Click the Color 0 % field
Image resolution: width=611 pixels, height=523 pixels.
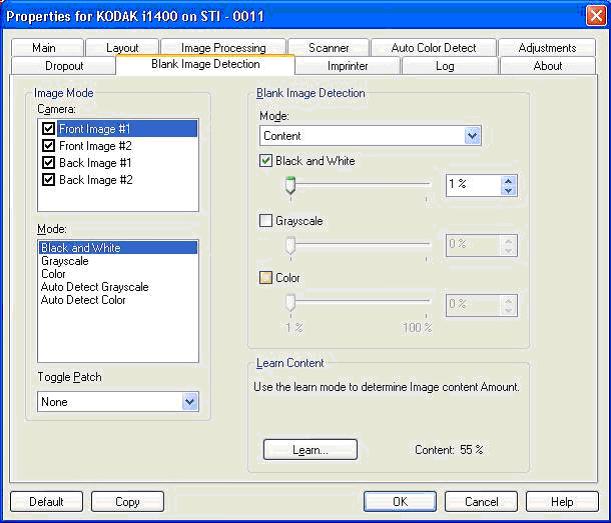coord(473,305)
